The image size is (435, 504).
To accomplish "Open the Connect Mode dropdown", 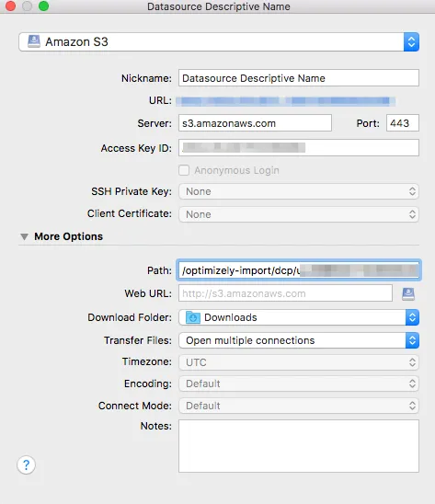I will 299,406.
